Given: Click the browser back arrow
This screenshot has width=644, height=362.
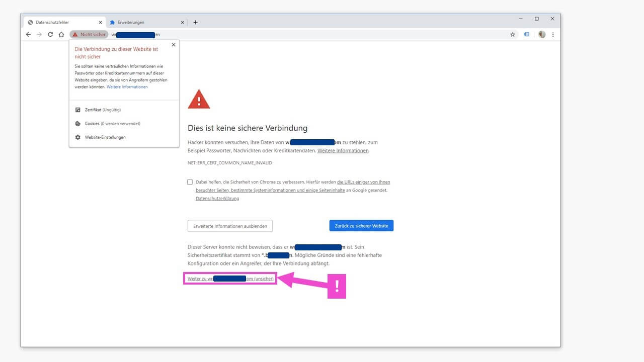Looking at the screenshot, I should pyautogui.click(x=29, y=35).
